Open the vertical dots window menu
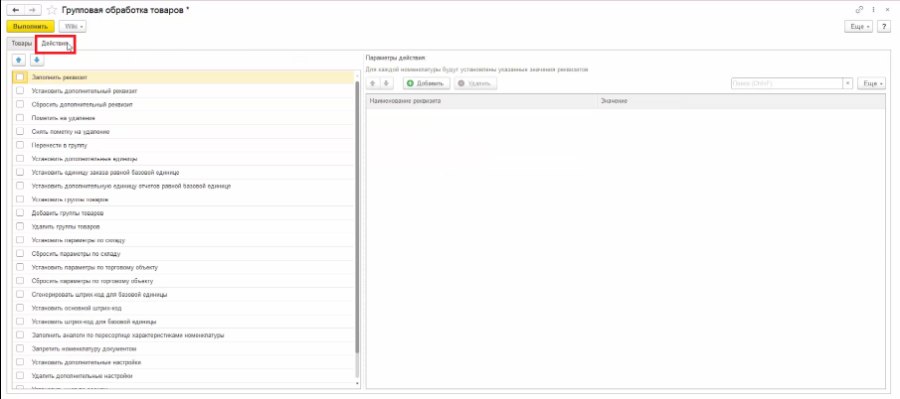Viewport: 900px width, 399px height. pos(874,10)
